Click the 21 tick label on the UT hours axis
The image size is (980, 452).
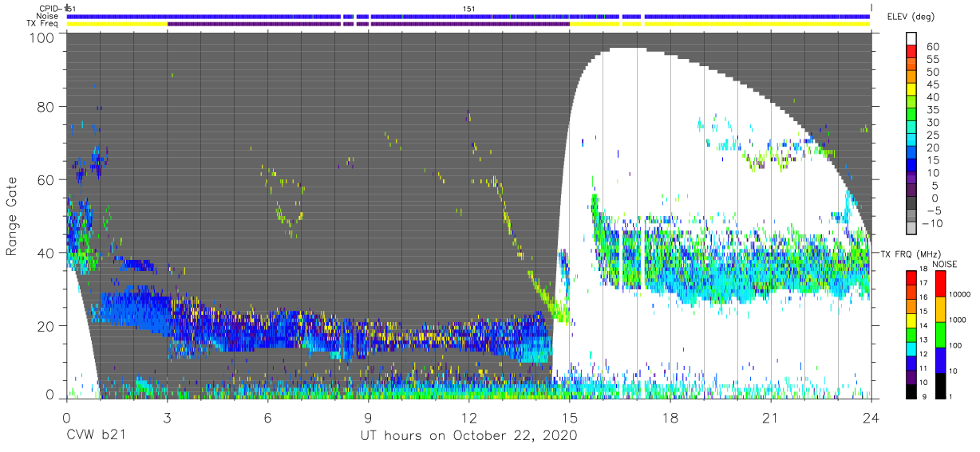pyautogui.click(x=771, y=417)
